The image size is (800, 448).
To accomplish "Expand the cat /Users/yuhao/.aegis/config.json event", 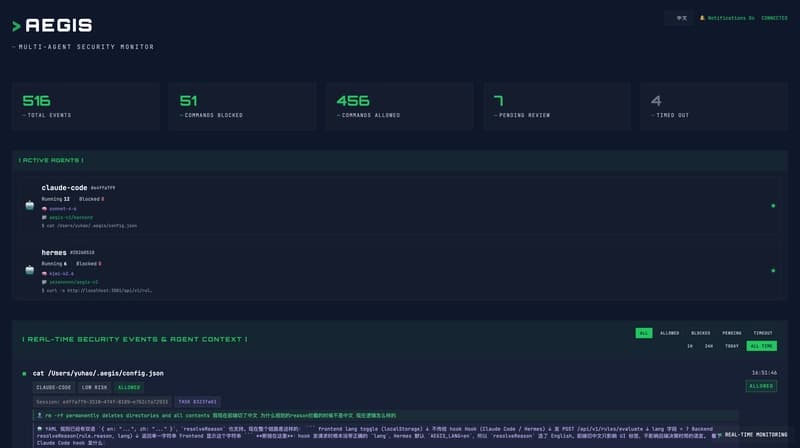I will pyautogui.click(x=98, y=374).
